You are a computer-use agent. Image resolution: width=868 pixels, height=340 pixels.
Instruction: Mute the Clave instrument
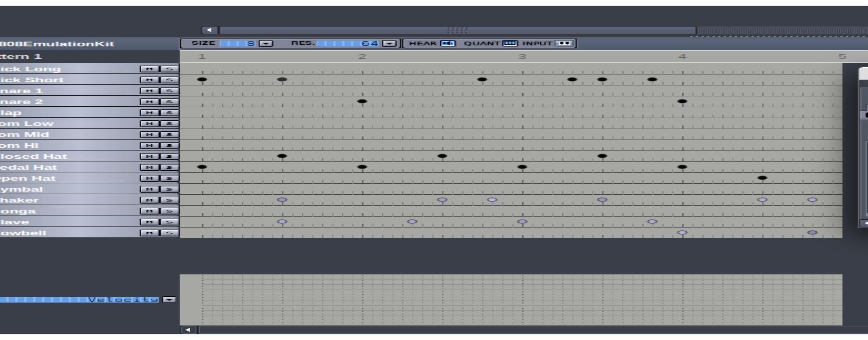coord(150,222)
